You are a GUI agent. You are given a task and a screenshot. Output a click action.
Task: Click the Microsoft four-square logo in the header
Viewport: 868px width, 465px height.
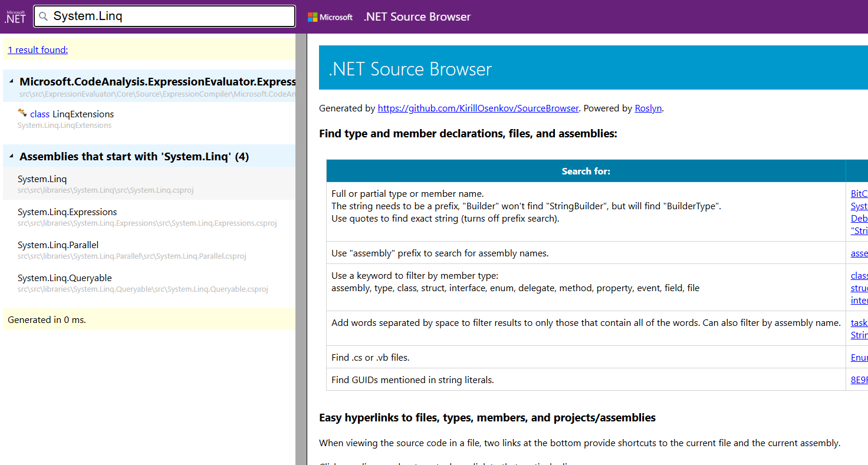click(313, 17)
